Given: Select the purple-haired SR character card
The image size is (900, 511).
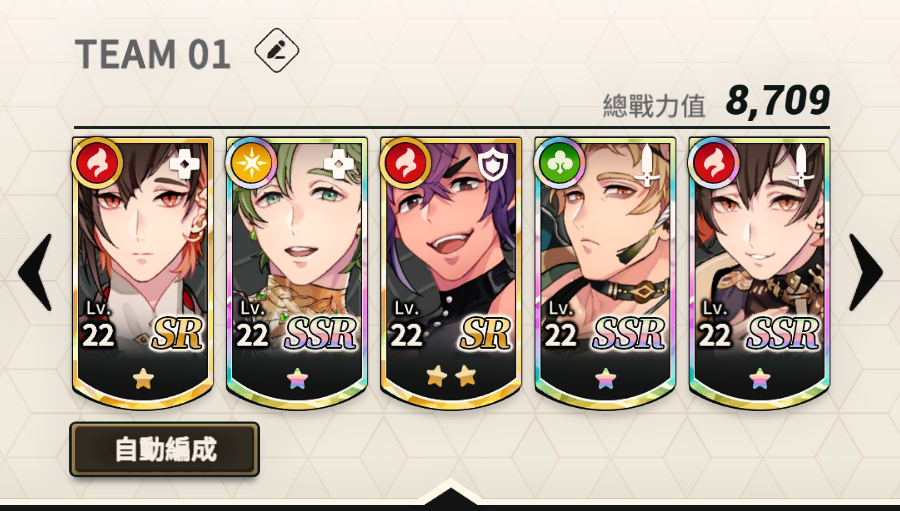Looking at the screenshot, I should tap(451, 273).
